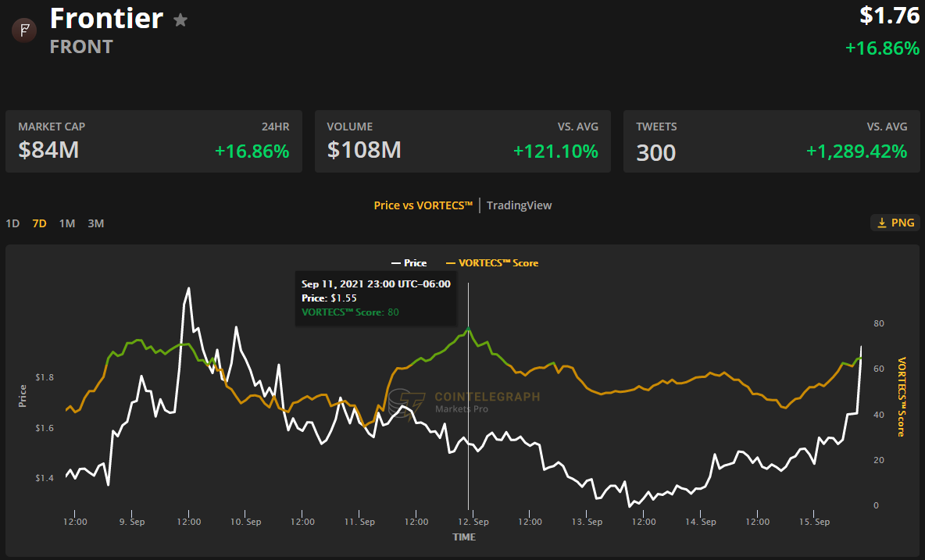Image resolution: width=925 pixels, height=560 pixels.
Task: Favorite Frontier with the star icon
Action: pos(180,20)
